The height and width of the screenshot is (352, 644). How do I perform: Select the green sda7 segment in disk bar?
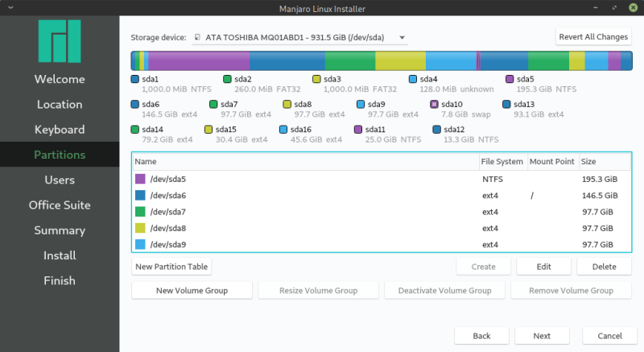[350, 60]
